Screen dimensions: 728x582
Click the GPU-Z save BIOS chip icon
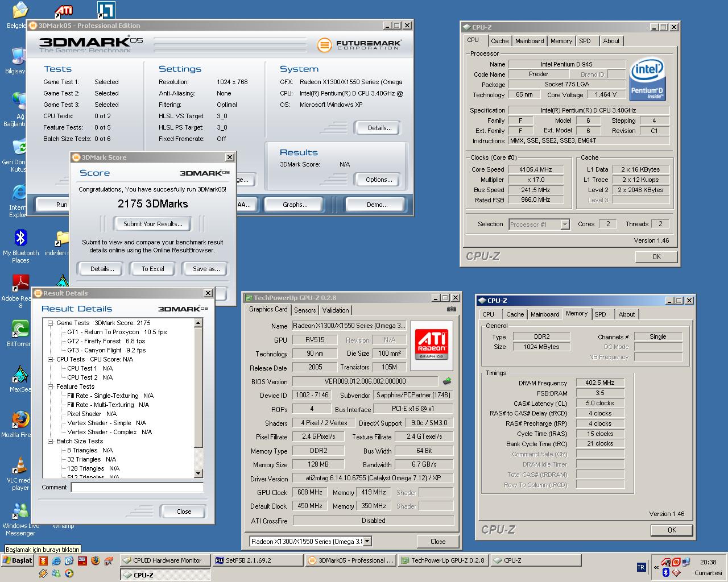(447, 381)
